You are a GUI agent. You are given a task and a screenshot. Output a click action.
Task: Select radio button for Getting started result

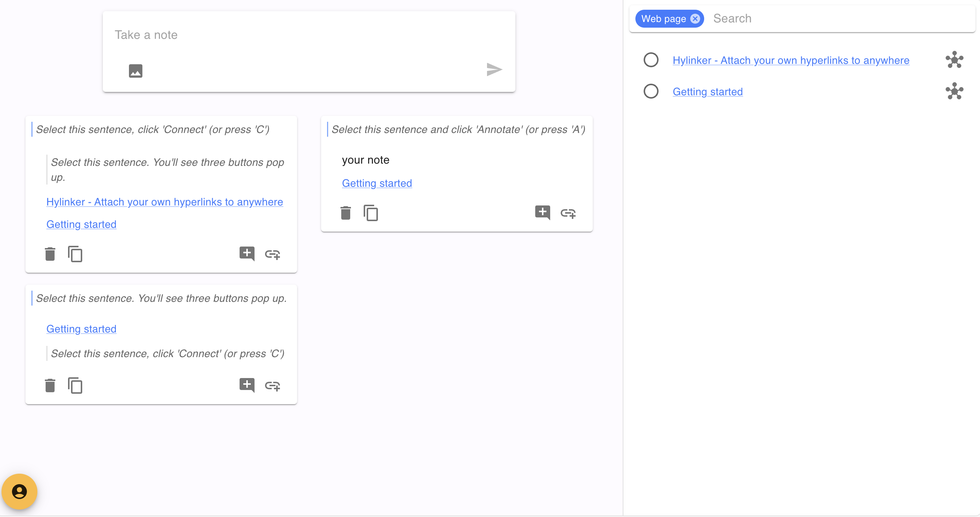point(651,91)
